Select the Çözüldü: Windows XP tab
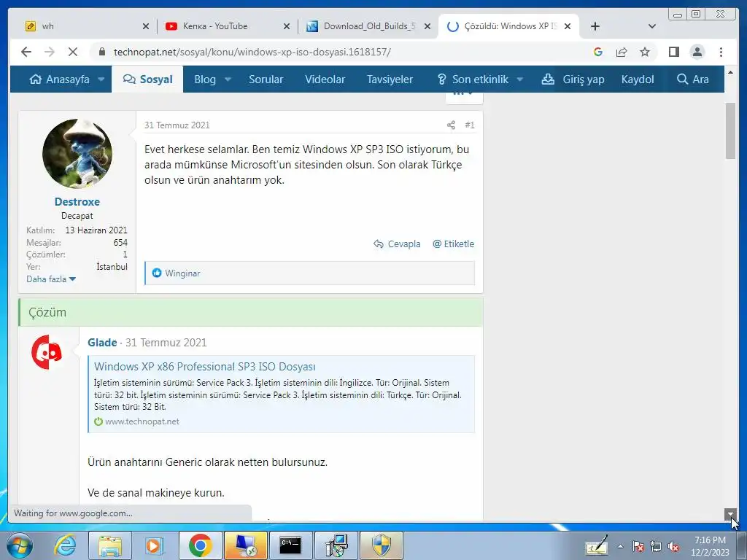Image resolution: width=747 pixels, height=560 pixels. pyautogui.click(x=508, y=26)
